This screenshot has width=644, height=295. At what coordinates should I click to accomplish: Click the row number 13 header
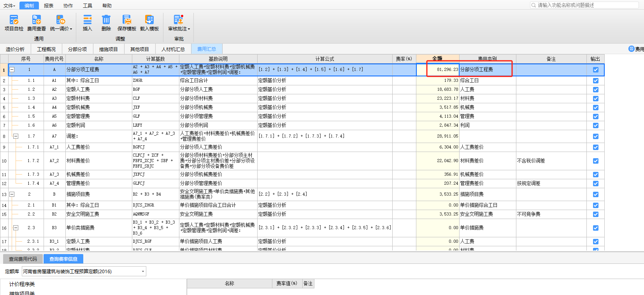pyautogui.click(x=4, y=194)
